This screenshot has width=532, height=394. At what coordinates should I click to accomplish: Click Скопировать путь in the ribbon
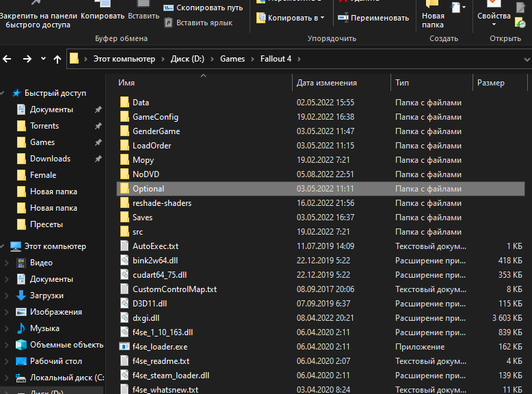[203, 8]
